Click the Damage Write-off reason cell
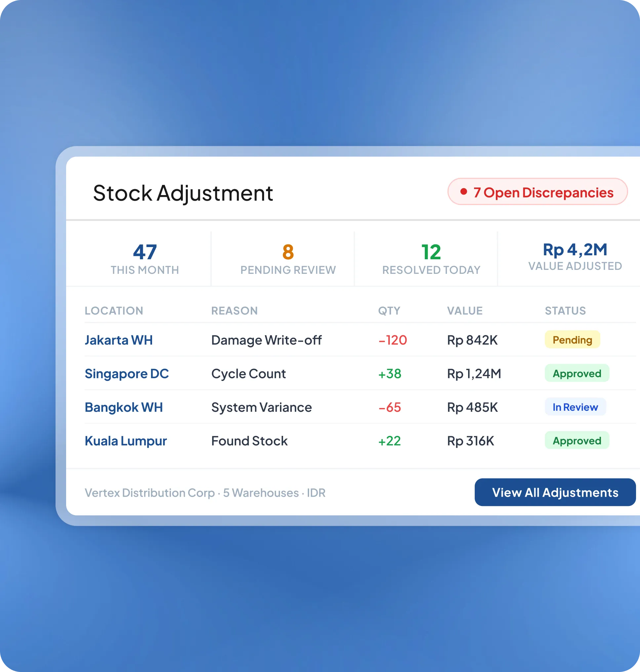This screenshot has height=672, width=640. pyautogui.click(x=266, y=340)
